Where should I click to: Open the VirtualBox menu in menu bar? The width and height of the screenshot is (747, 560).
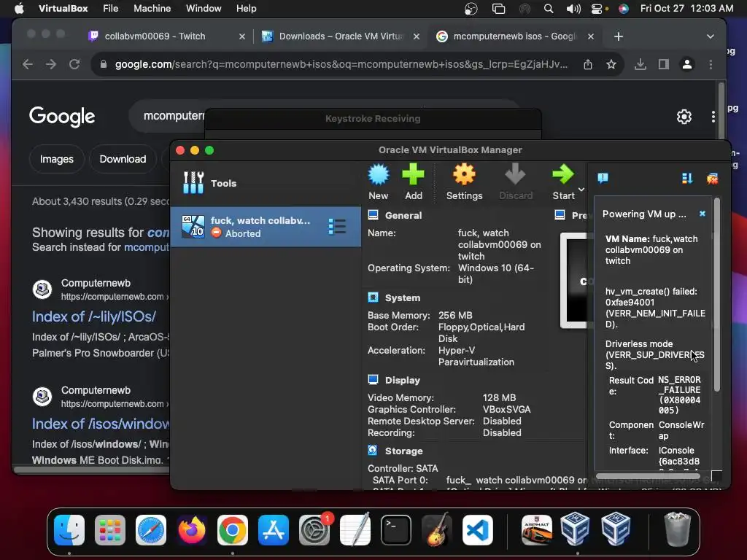(x=63, y=9)
